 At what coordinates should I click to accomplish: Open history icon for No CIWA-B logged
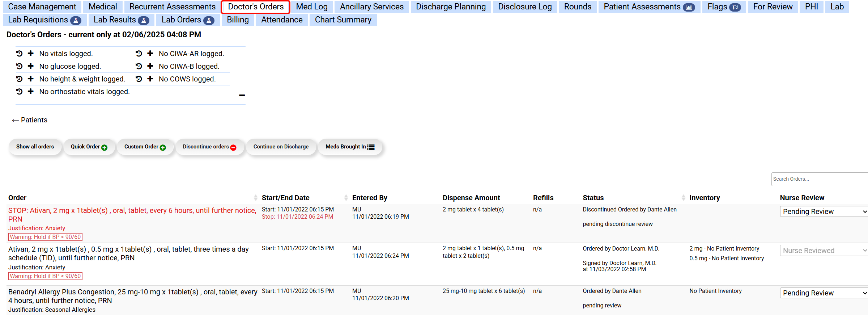click(139, 66)
